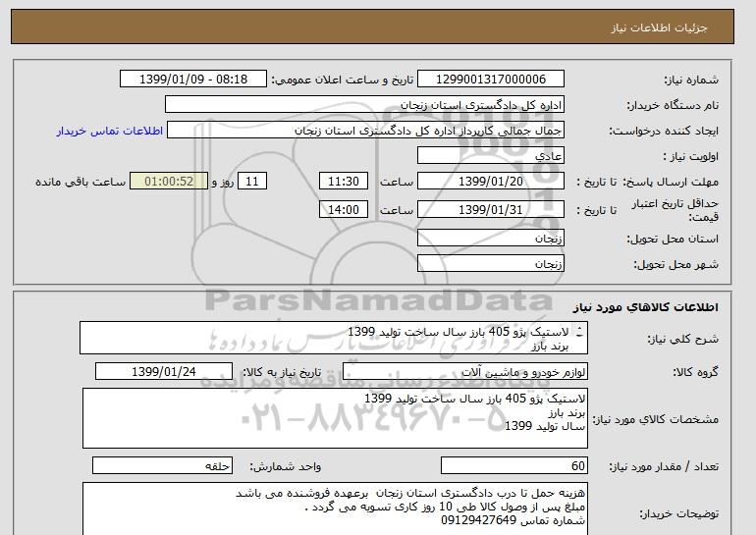Click the remaining time countdown 01:00:52
This screenshot has width=756, height=535.
pos(169,182)
